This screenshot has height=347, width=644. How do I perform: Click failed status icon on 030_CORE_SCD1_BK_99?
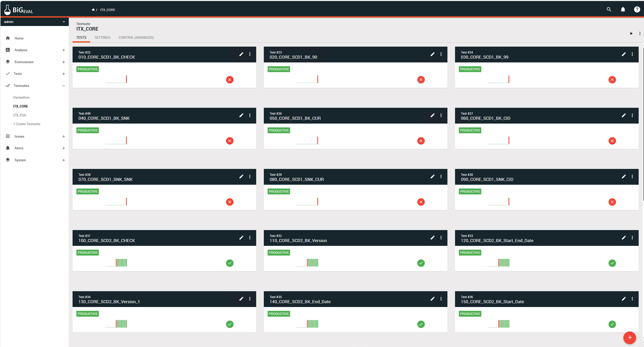(612, 80)
